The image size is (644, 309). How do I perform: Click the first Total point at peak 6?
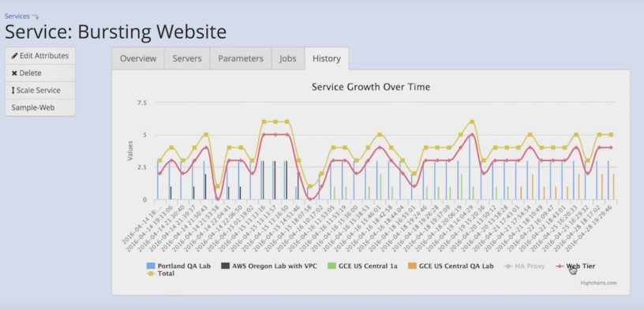tap(264, 122)
